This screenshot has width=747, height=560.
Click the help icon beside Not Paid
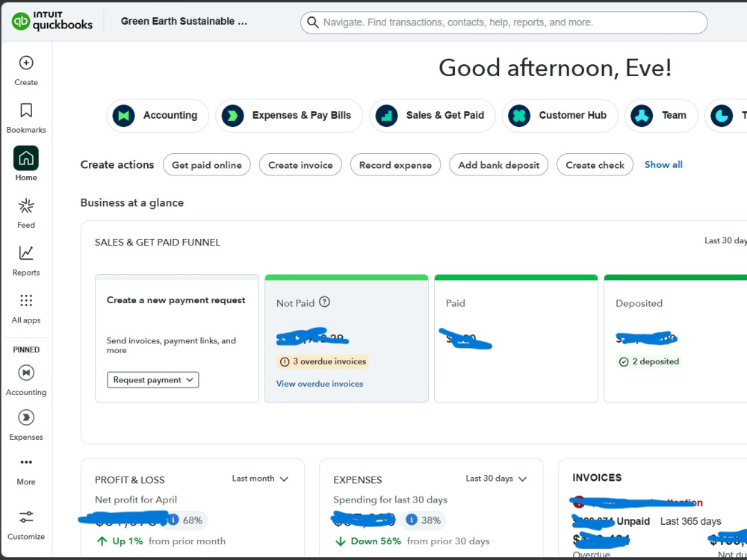click(x=324, y=302)
